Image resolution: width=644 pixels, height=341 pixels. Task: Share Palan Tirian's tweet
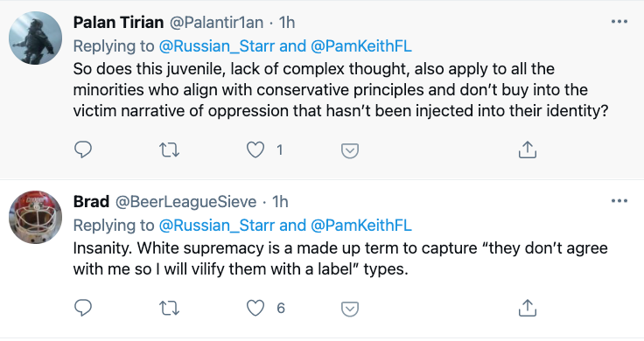528,150
